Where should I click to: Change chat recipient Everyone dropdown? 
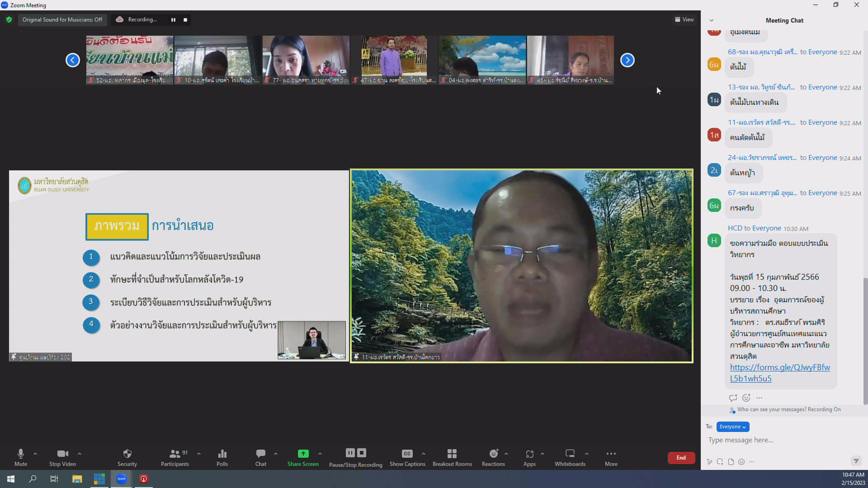point(732,427)
